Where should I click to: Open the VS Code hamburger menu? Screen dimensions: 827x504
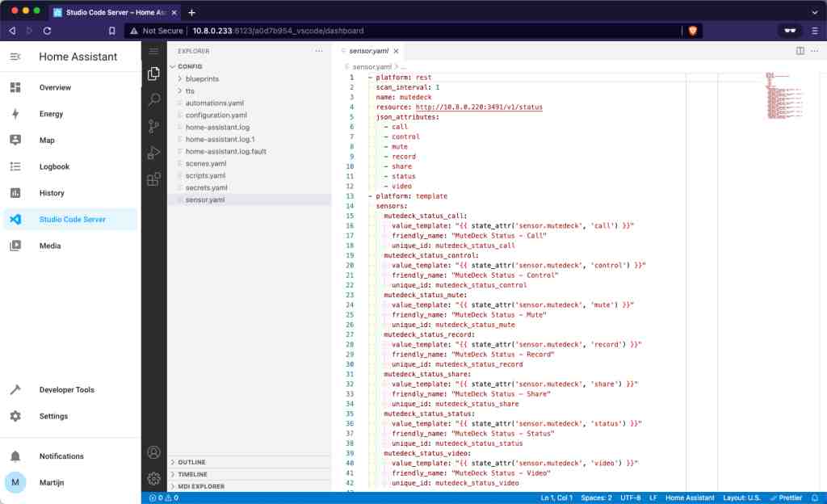[x=153, y=51]
